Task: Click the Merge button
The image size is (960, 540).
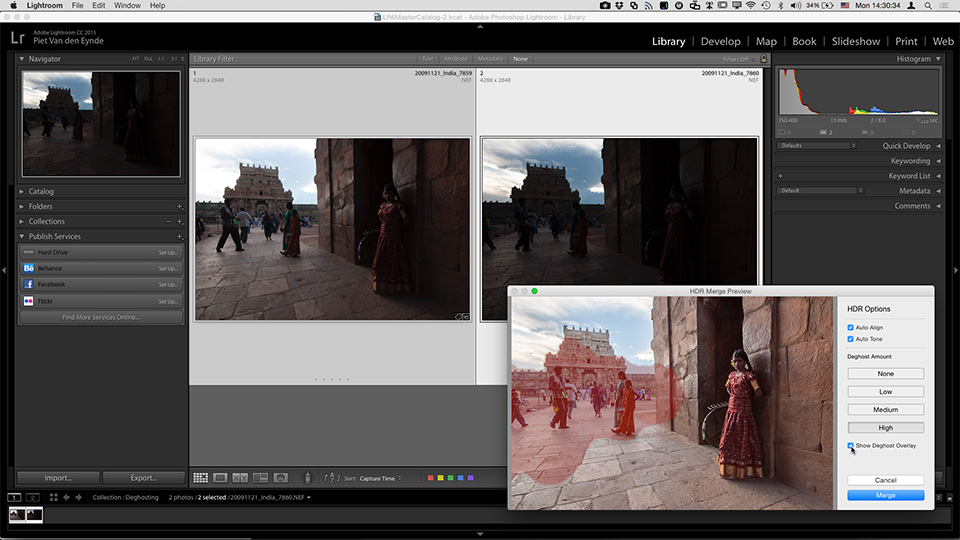Action: (885, 495)
